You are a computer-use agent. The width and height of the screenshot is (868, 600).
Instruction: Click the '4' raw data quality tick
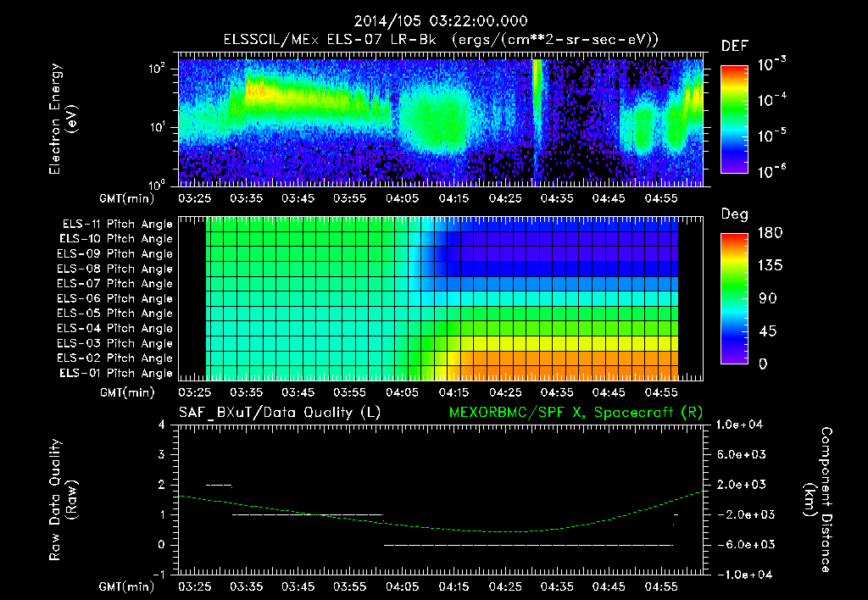(x=162, y=425)
